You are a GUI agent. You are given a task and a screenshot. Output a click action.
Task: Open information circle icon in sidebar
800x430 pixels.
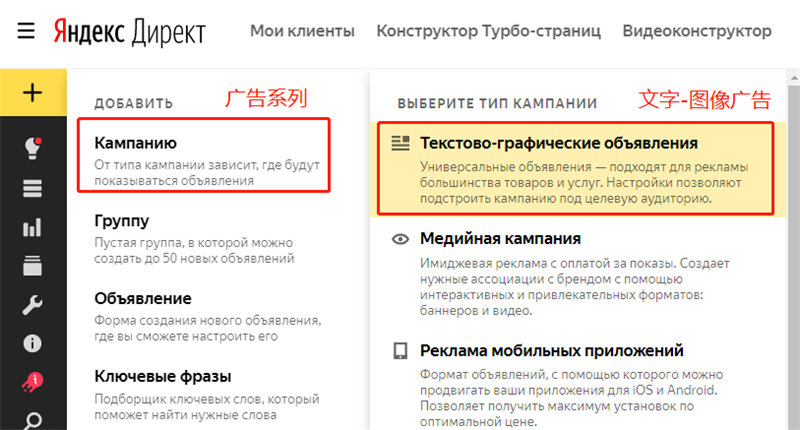(32, 343)
